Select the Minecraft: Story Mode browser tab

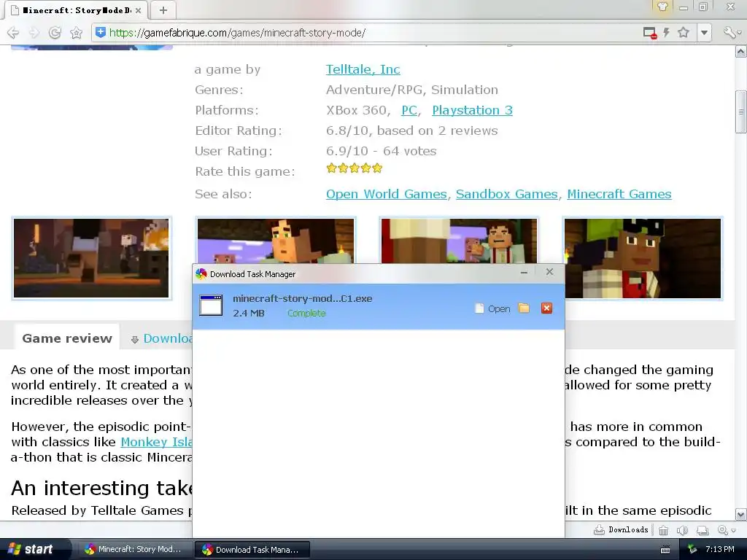(76, 10)
